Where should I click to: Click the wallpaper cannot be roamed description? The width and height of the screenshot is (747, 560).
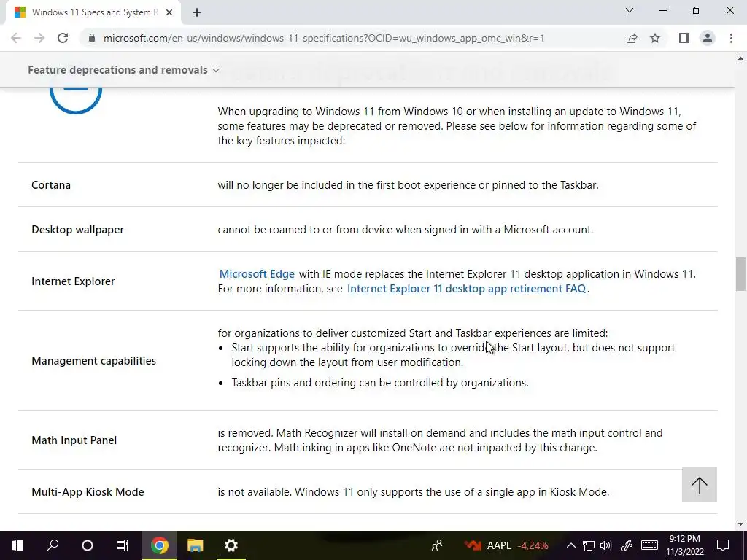(x=406, y=230)
